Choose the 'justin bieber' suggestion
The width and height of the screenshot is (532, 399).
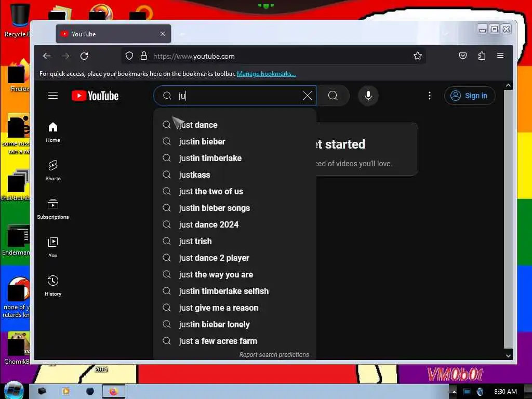(235, 141)
